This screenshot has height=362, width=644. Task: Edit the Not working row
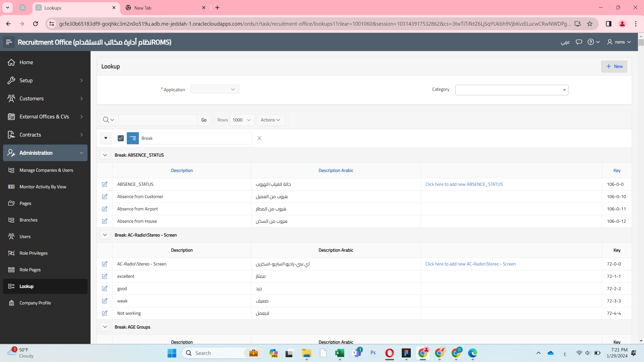105,313
